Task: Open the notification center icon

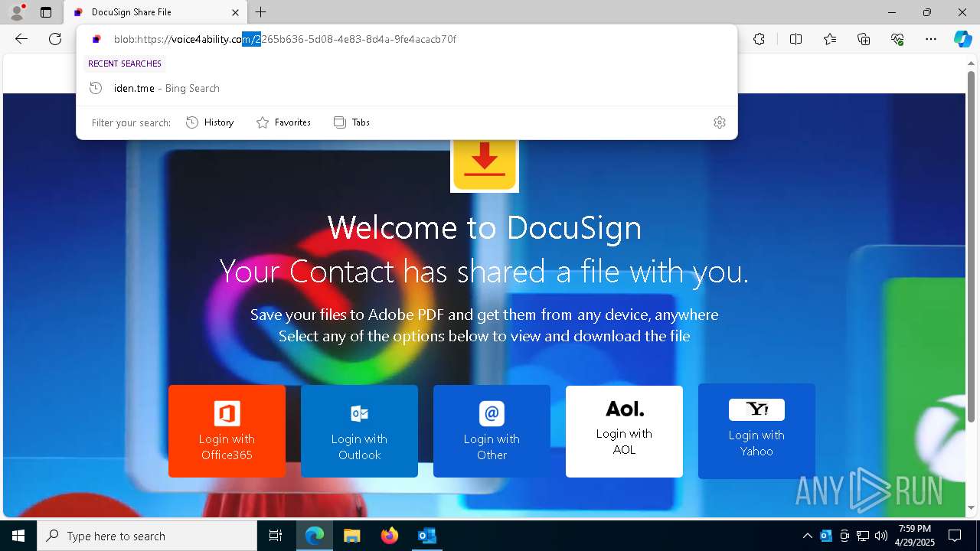Action: pos(955,536)
